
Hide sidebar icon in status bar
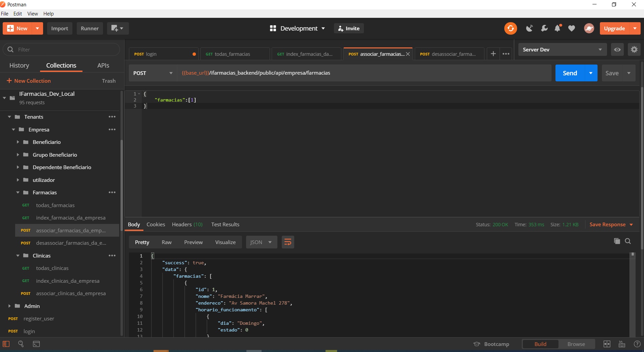coord(6,344)
